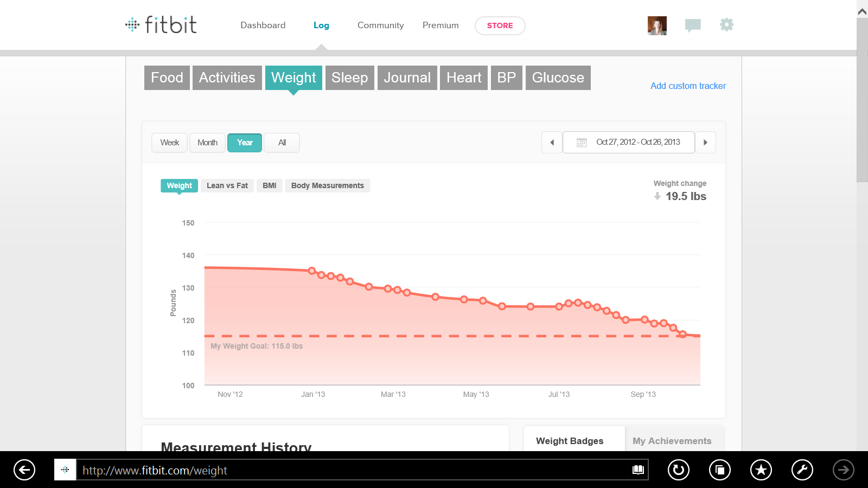Click the 19.5 lbs weight change value
The width and height of the screenshot is (868, 488).
[x=686, y=196]
